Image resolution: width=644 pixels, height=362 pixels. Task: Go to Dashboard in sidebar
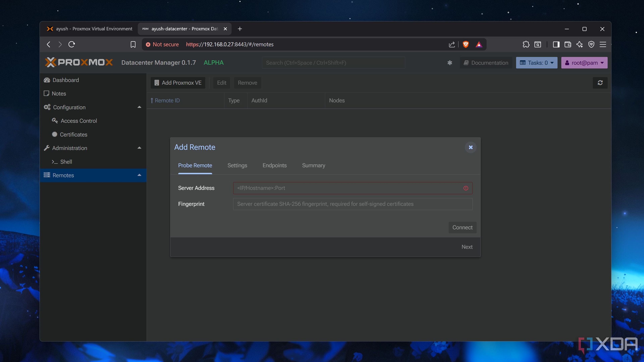pos(93,80)
